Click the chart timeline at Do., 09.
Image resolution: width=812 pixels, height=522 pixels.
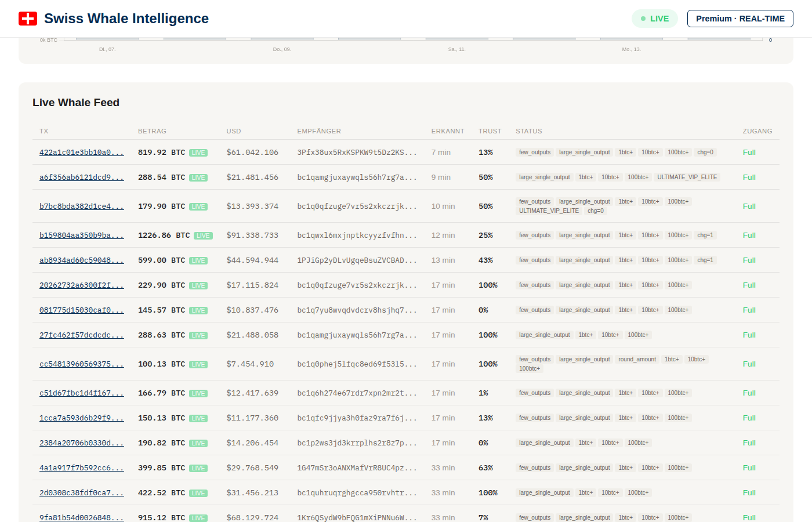[x=282, y=49]
